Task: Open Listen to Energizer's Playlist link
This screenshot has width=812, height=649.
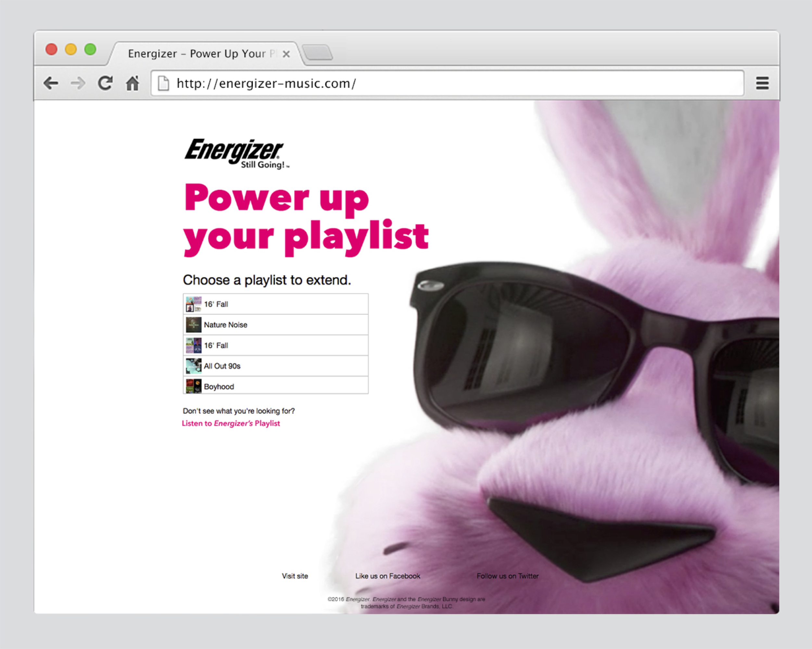Action: tap(231, 423)
